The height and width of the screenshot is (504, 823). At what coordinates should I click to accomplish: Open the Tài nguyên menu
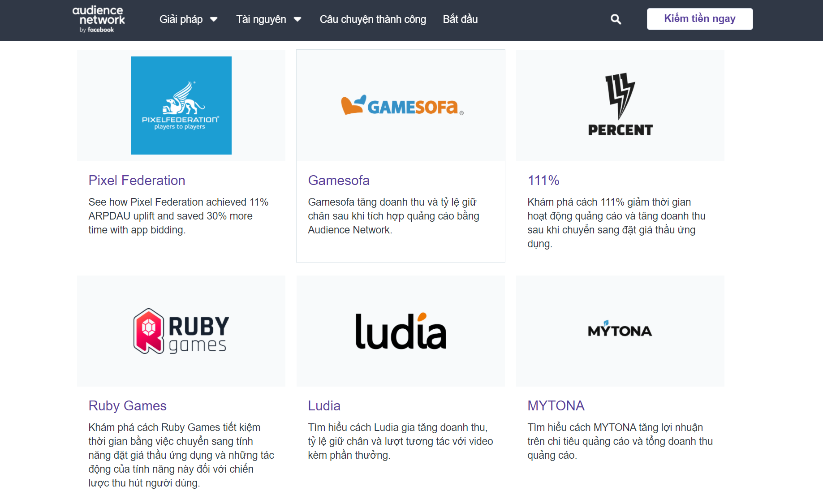coord(261,19)
